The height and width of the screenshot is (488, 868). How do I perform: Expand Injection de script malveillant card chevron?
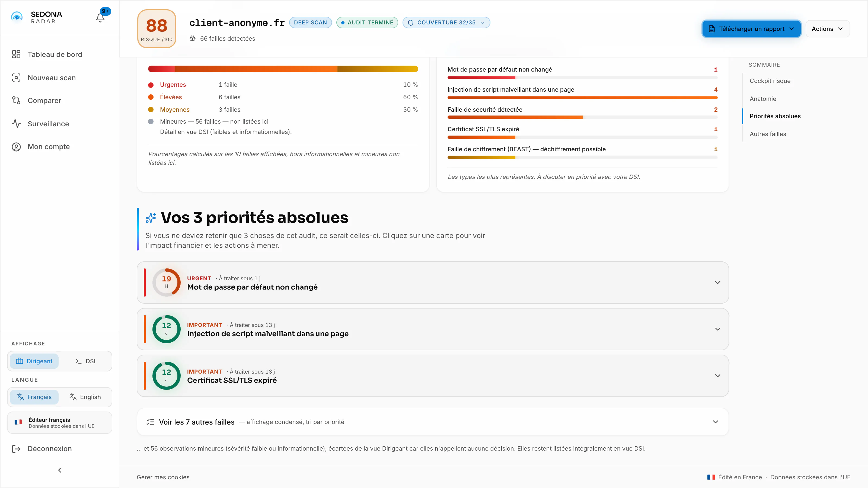tap(717, 329)
